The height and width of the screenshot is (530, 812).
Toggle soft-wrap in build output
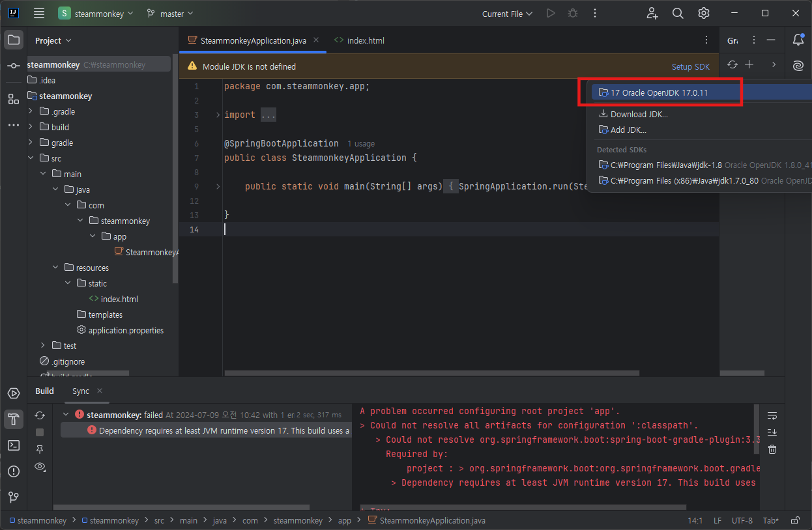pyautogui.click(x=772, y=415)
